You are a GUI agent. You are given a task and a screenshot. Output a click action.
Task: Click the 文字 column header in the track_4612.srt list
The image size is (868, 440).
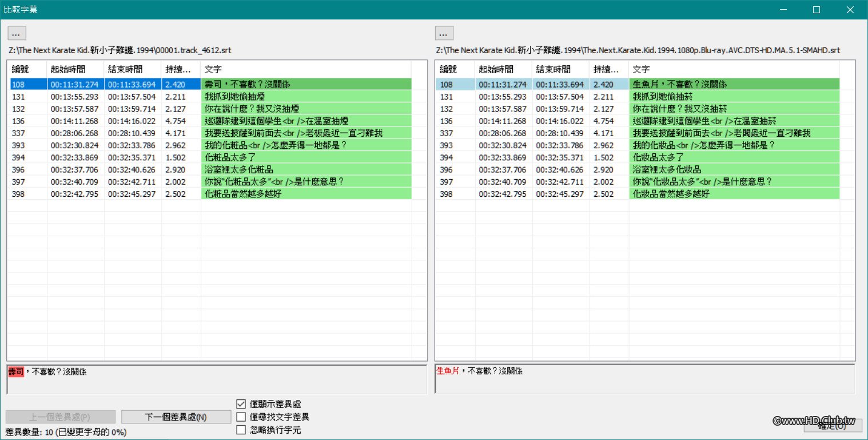coord(306,69)
